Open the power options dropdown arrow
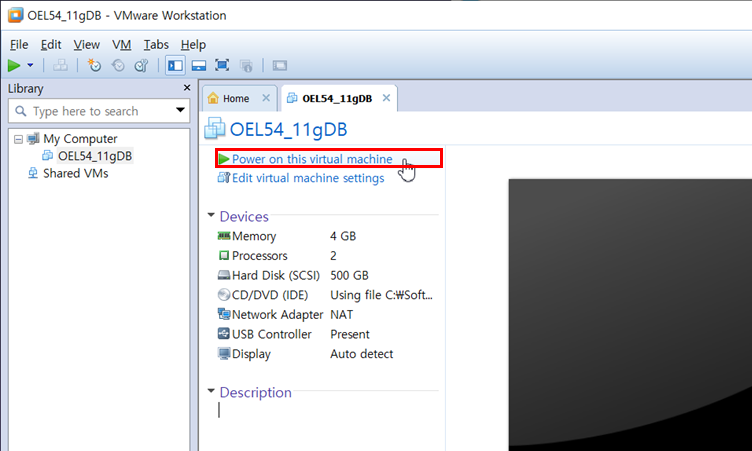This screenshot has height=451, width=752. point(30,65)
